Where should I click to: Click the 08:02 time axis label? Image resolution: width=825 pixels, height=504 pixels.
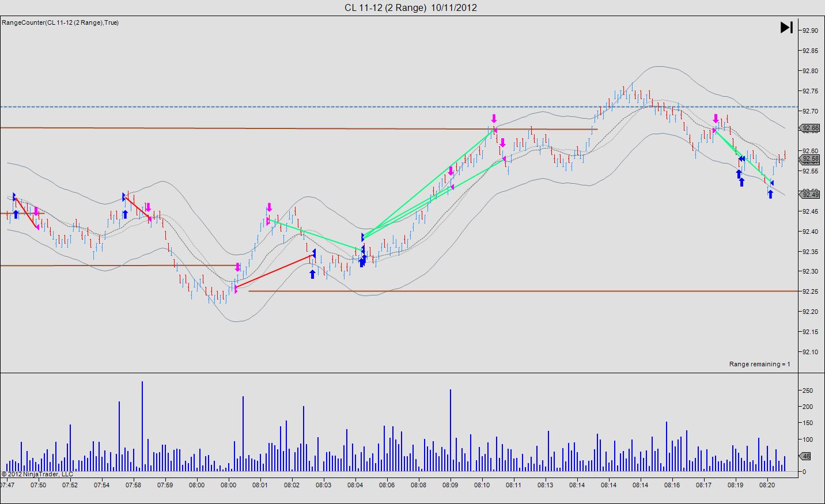tap(292, 485)
